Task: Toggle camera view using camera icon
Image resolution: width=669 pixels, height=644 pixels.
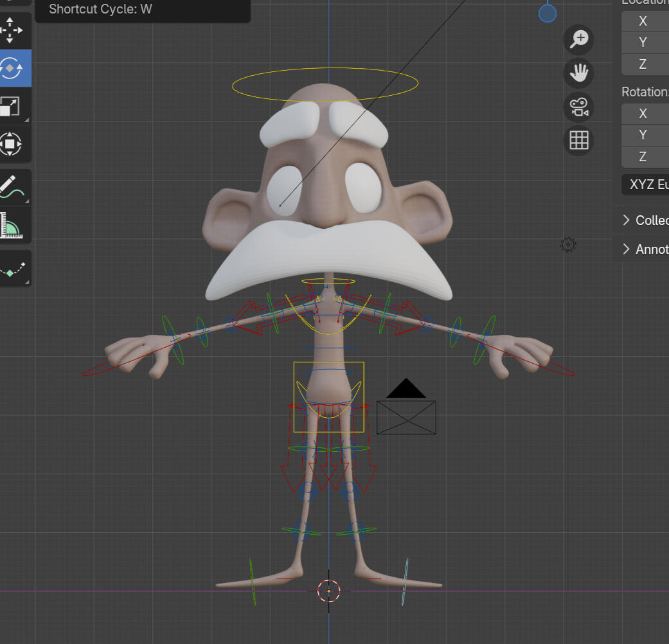Action: pyautogui.click(x=579, y=106)
